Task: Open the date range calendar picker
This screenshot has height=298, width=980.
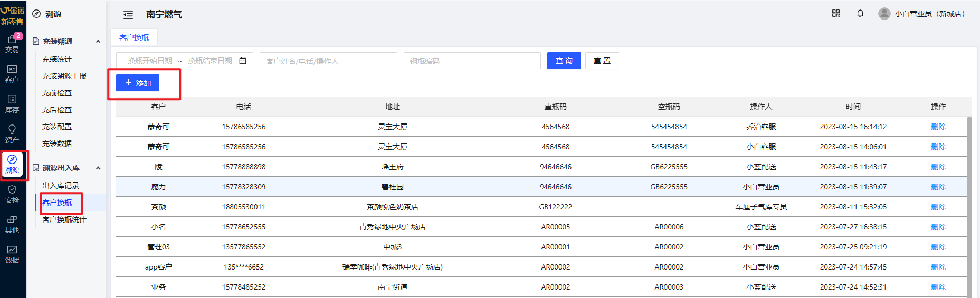Action: [243, 61]
